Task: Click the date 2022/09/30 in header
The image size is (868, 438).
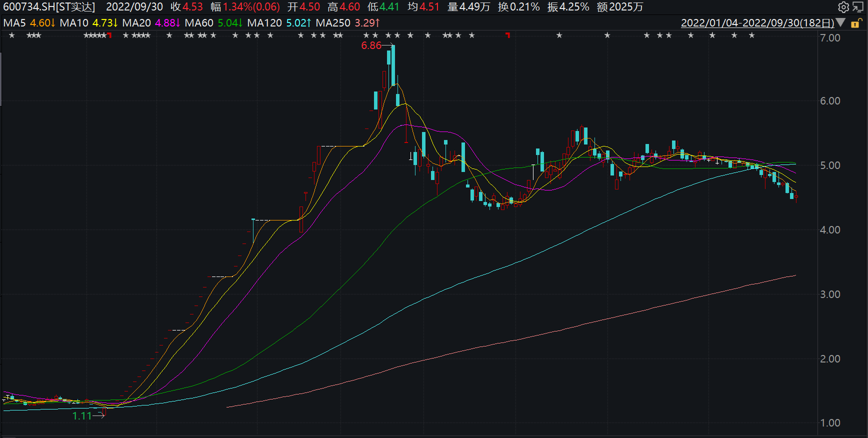Action: [x=134, y=7]
